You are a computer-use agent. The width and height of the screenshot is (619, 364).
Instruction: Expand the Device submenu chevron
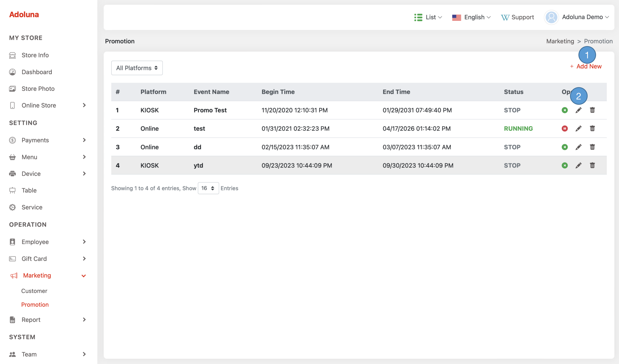[x=84, y=174]
